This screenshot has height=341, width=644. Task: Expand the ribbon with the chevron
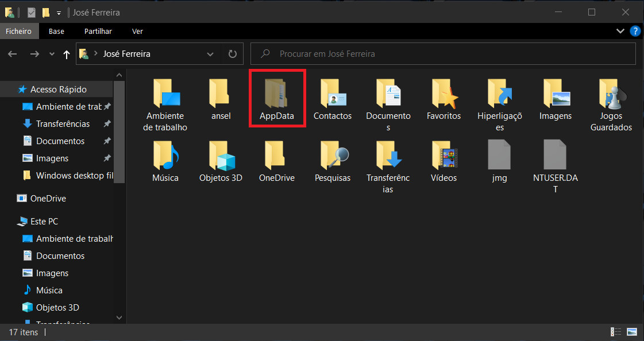tap(620, 31)
